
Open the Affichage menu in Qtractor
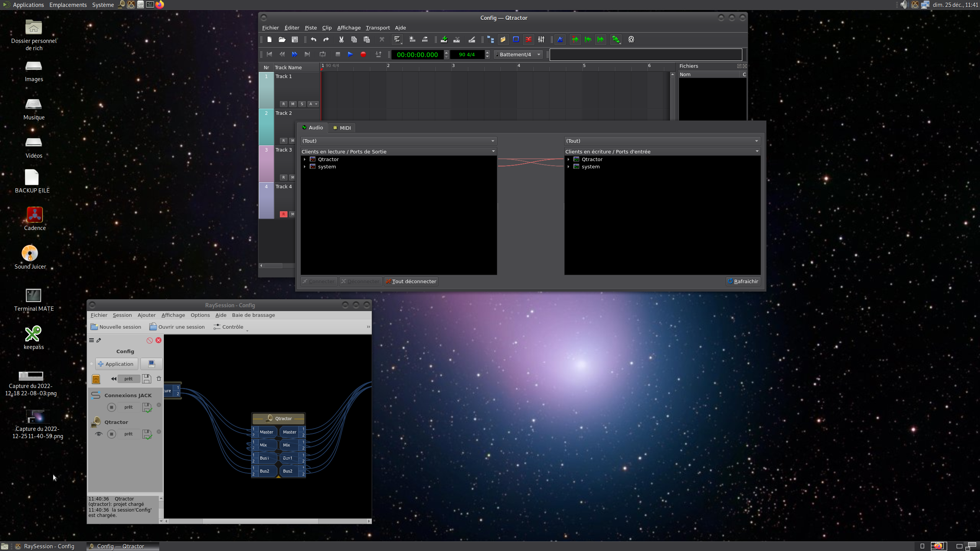349,28
